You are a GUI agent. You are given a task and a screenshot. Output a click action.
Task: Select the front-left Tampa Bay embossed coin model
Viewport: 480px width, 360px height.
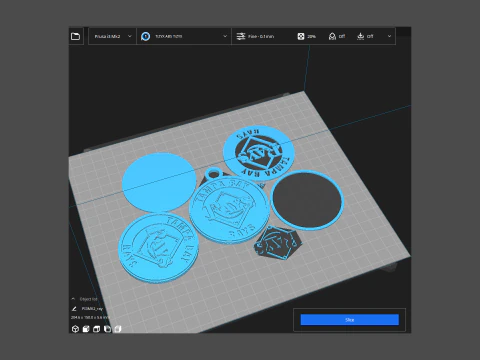tap(159, 248)
